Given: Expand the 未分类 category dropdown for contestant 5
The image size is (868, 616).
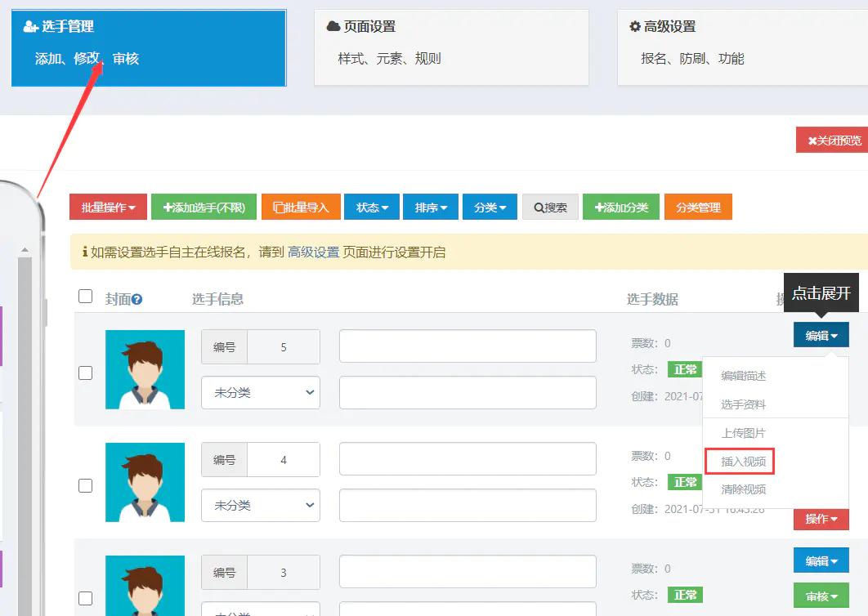Looking at the screenshot, I should coord(260,393).
